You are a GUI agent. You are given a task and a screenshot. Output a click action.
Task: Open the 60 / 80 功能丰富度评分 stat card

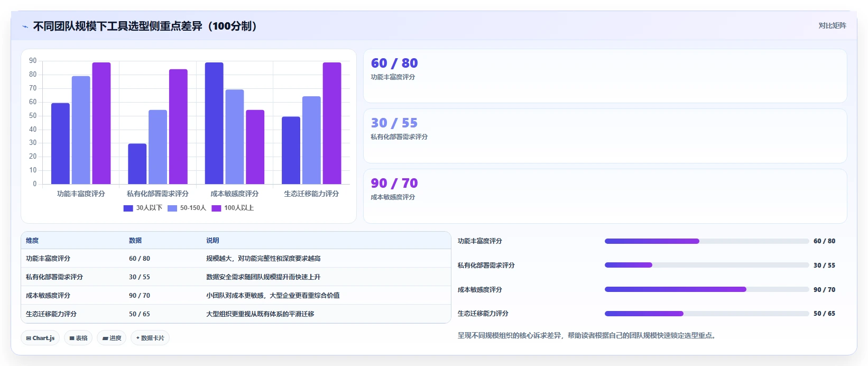[x=605, y=76]
